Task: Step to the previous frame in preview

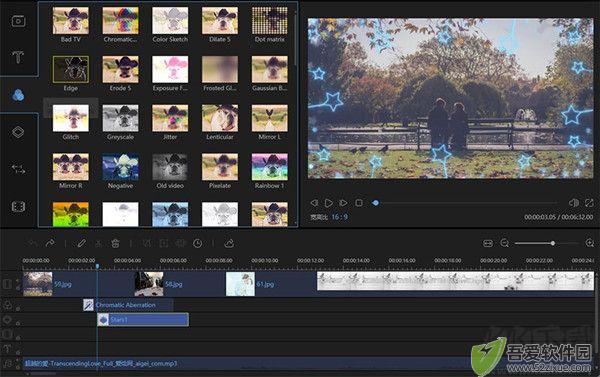Action: pos(314,202)
